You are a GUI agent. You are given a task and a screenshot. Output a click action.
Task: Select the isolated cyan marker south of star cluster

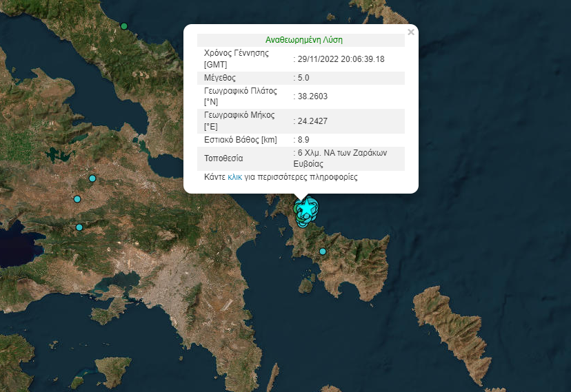point(323,251)
